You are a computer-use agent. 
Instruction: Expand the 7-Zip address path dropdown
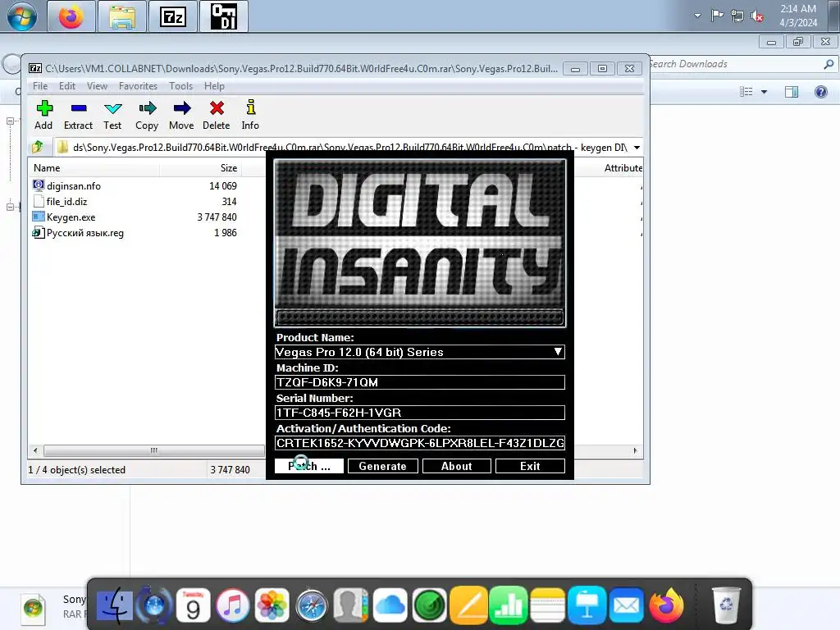(637, 148)
